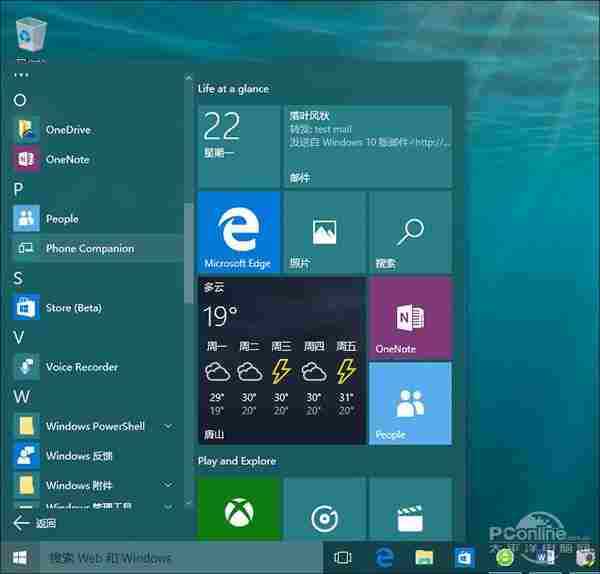Expand the Windows 附件 folder
Image resolution: width=600 pixels, height=574 pixels.
click(x=168, y=485)
